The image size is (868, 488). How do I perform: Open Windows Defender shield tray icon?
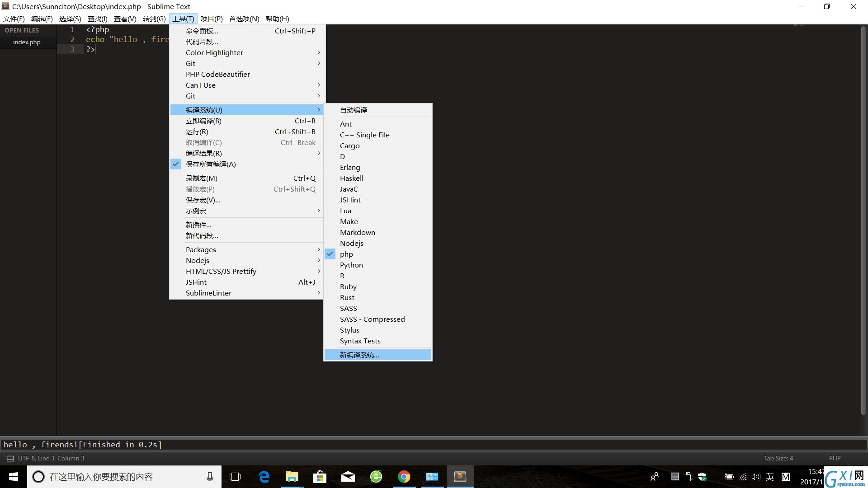tap(703, 477)
